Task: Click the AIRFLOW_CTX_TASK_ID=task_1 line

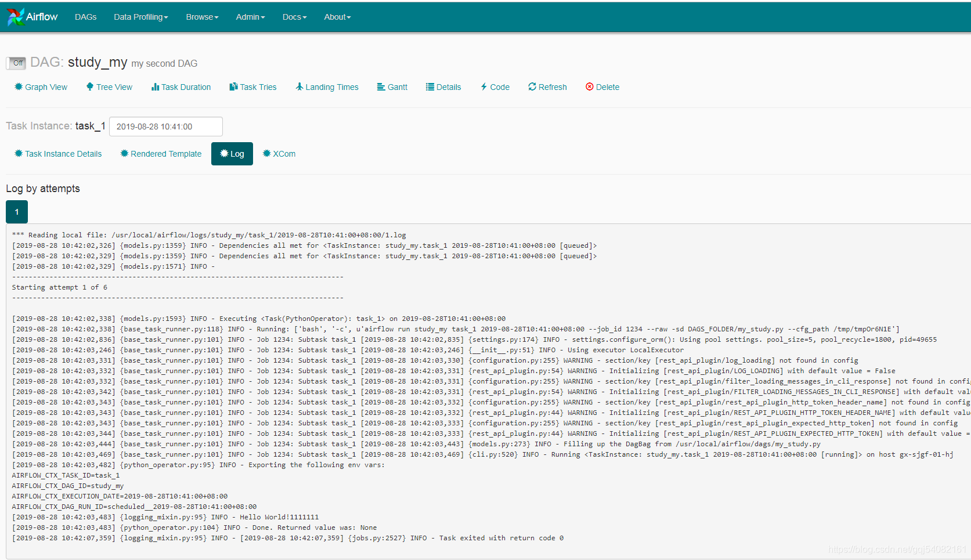Action: tap(66, 475)
